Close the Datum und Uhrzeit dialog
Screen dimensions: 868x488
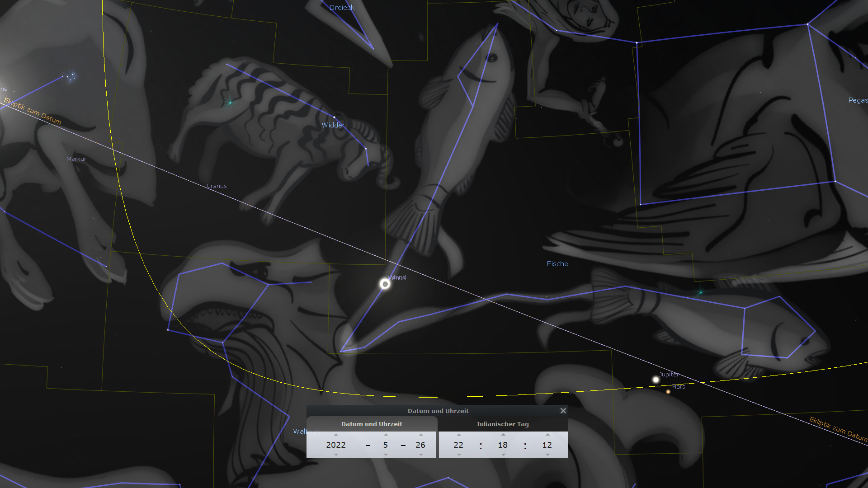click(x=563, y=411)
